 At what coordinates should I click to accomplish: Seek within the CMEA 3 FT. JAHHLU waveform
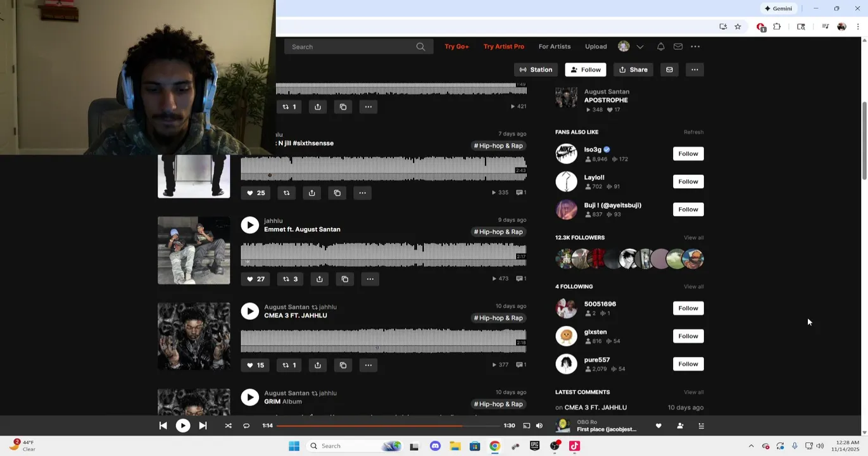[383, 341]
